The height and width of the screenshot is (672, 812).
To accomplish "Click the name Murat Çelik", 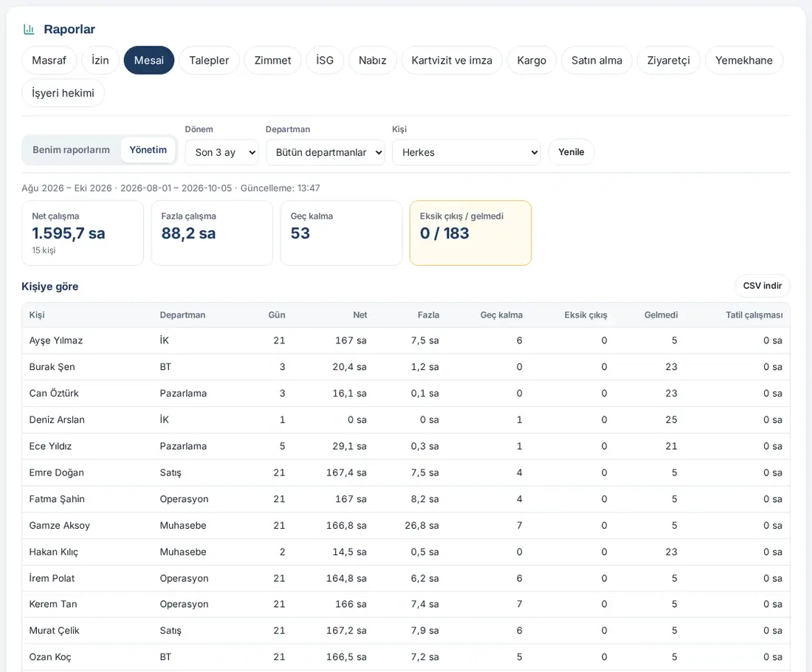I will [55, 631].
